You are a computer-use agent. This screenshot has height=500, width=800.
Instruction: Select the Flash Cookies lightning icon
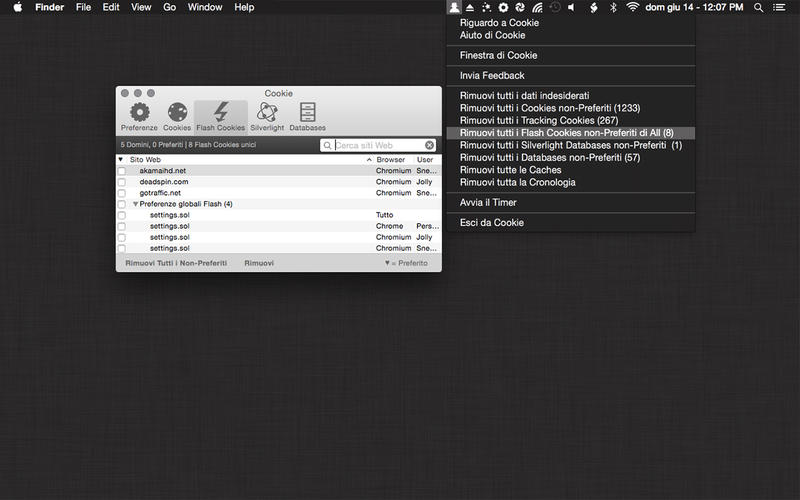220,112
